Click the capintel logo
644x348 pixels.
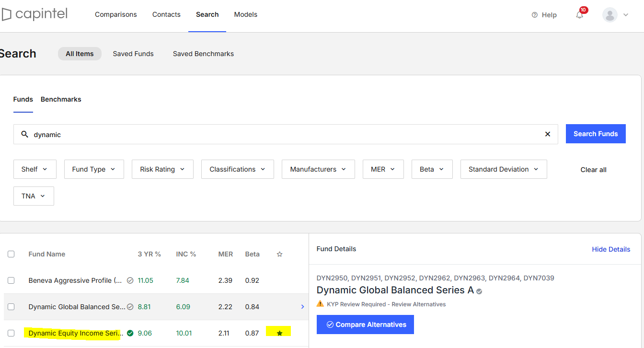[x=34, y=14]
